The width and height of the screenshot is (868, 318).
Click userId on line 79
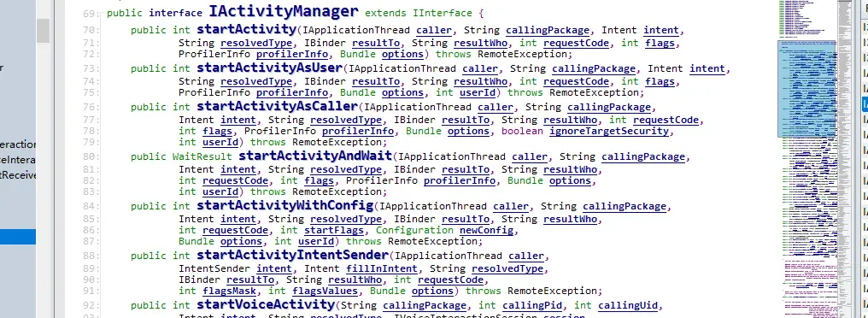220,143
